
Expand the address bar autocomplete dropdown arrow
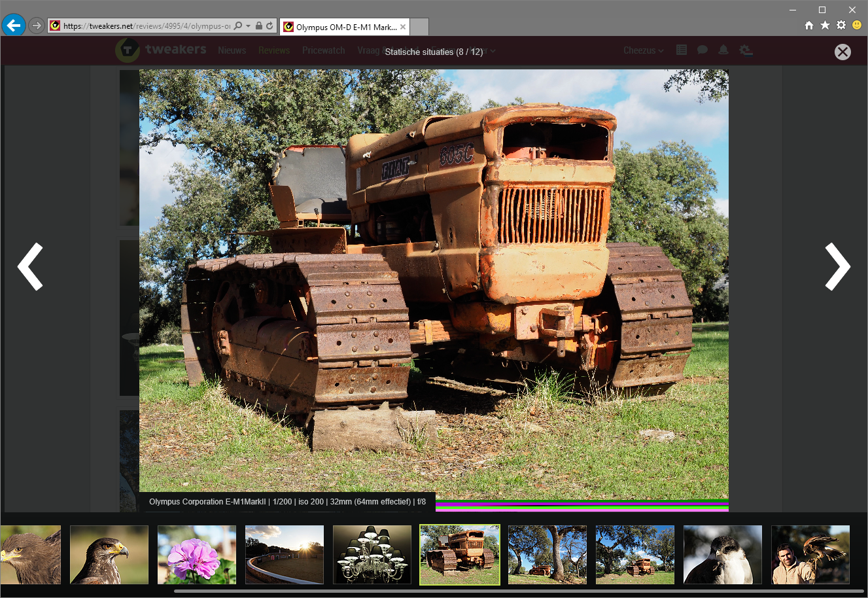[x=248, y=26]
